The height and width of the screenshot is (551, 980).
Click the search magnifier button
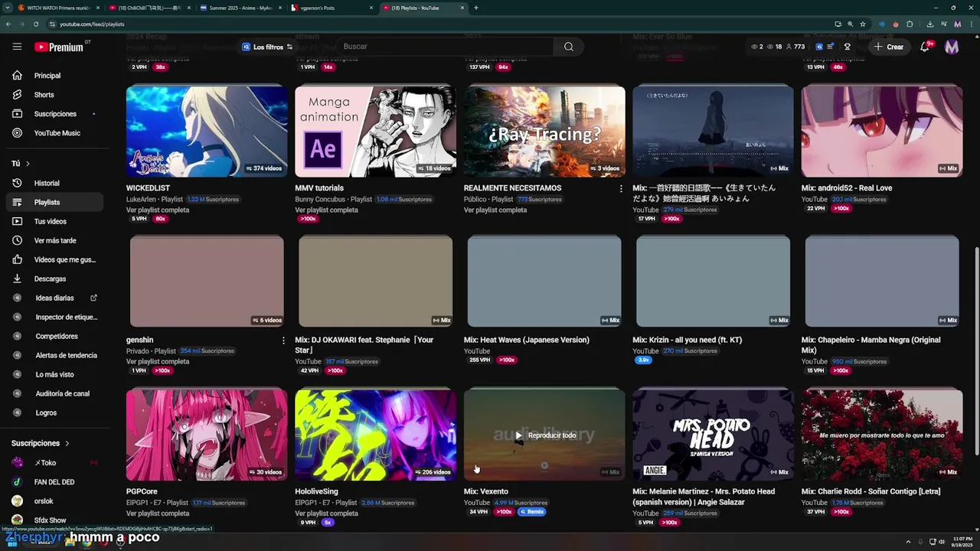[568, 47]
